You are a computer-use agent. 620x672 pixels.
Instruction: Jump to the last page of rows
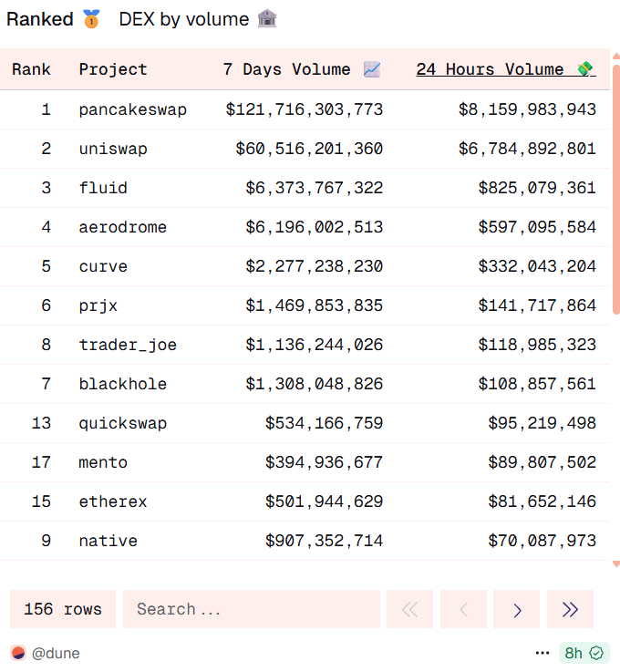[570, 609]
